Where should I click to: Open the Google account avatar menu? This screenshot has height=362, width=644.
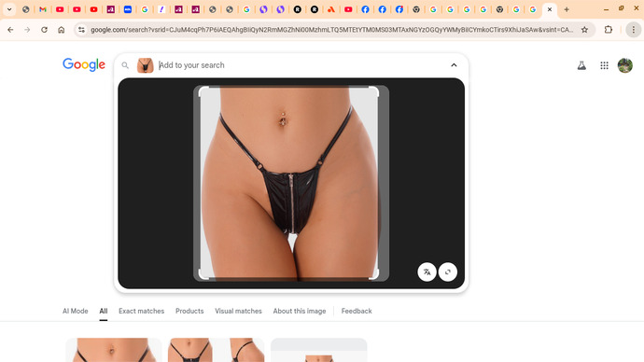pyautogui.click(x=625, y=65)
